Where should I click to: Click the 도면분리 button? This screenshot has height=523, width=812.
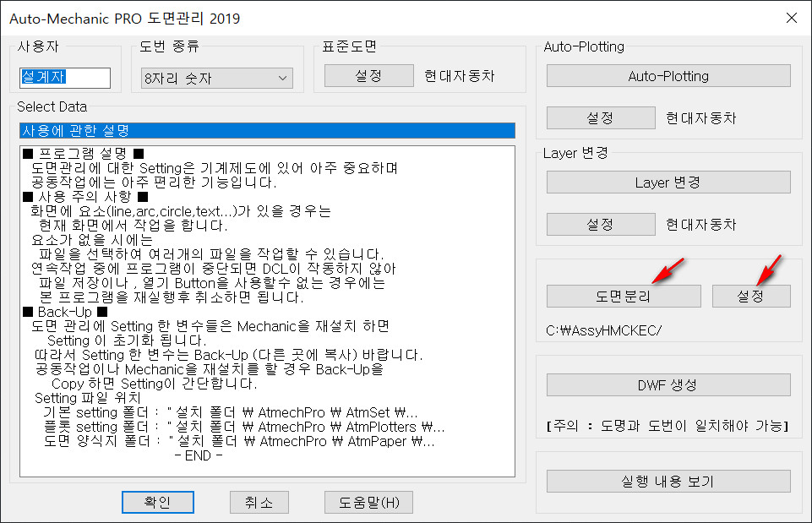point(624,296)
